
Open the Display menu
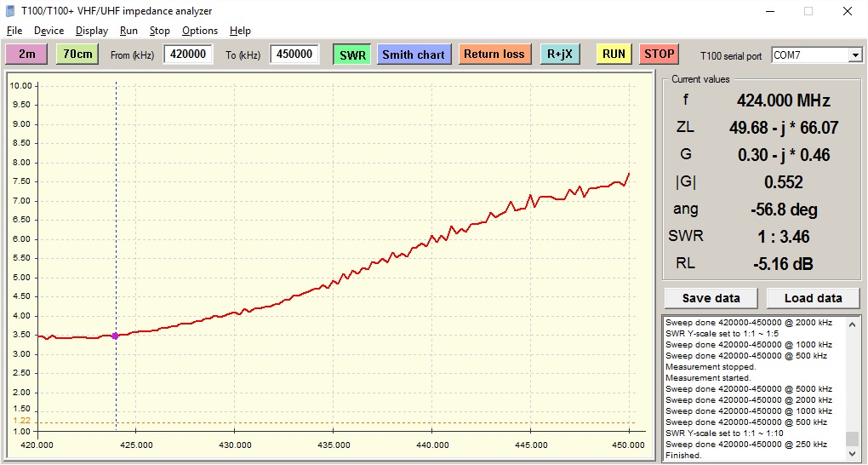pyautogui.click(x=92, y=31)
